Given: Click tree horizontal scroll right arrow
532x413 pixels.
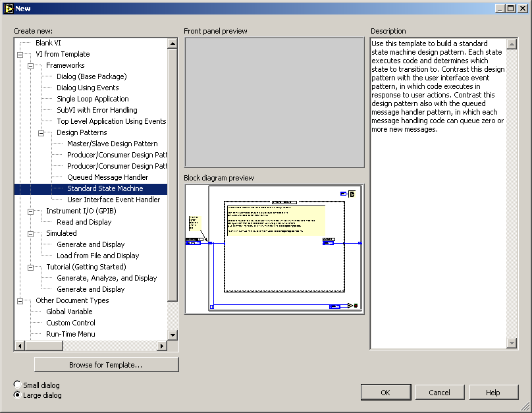Looking at the screenshot, I should pos(162,346).
